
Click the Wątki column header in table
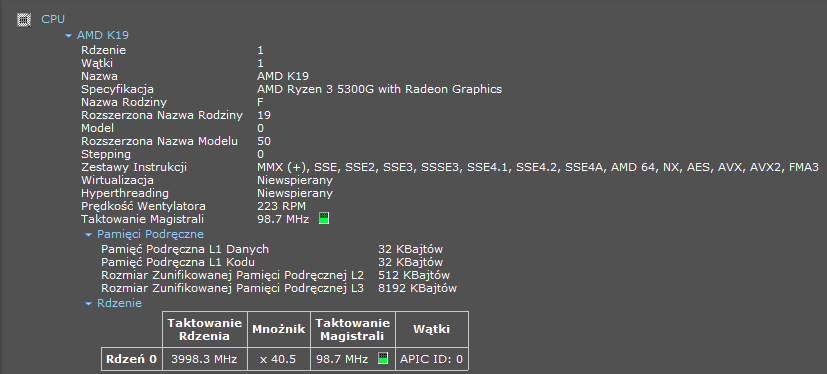[431, 329]
